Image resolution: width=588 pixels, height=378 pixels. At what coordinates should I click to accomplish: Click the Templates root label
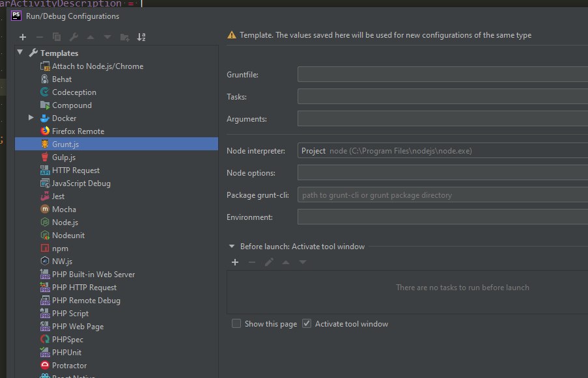59,53
